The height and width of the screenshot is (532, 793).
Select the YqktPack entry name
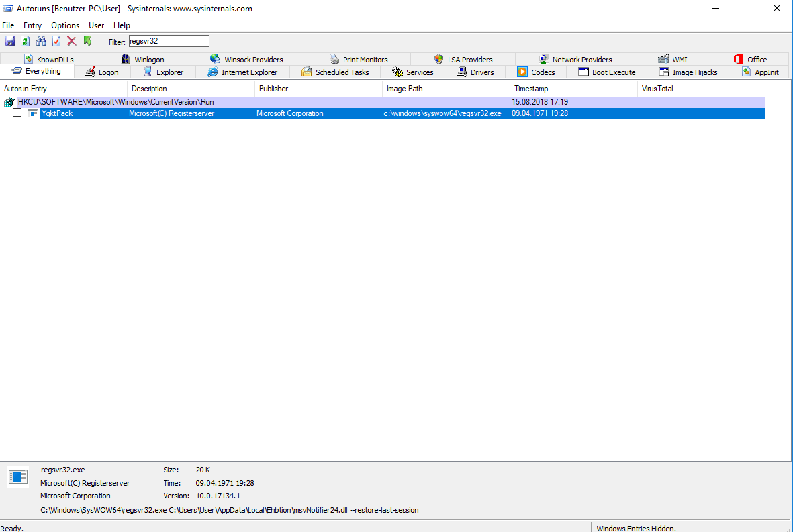click(57, 113)
